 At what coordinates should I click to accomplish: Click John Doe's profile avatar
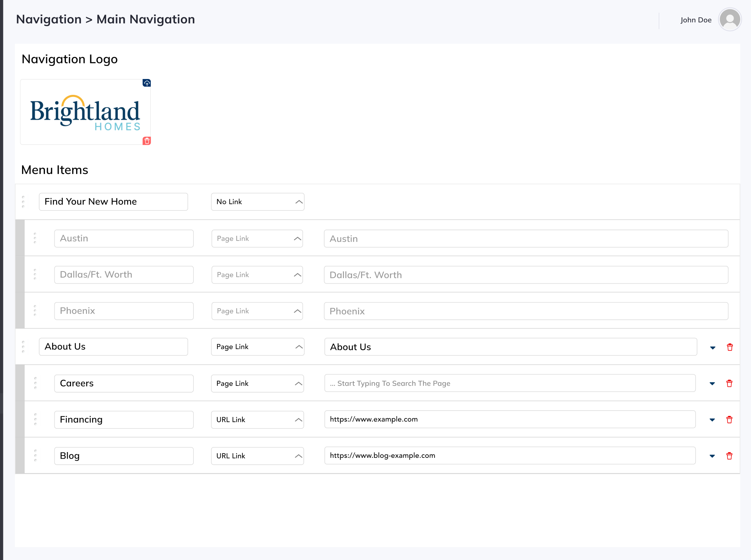730,20
